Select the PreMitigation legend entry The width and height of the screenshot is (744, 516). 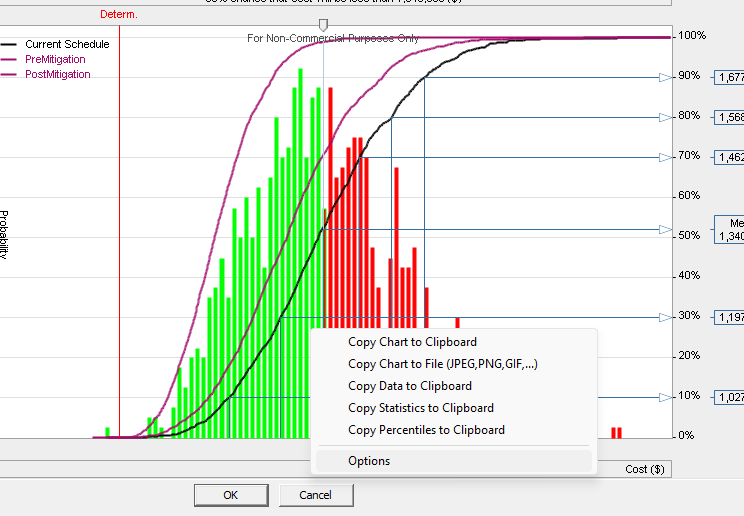55,60
